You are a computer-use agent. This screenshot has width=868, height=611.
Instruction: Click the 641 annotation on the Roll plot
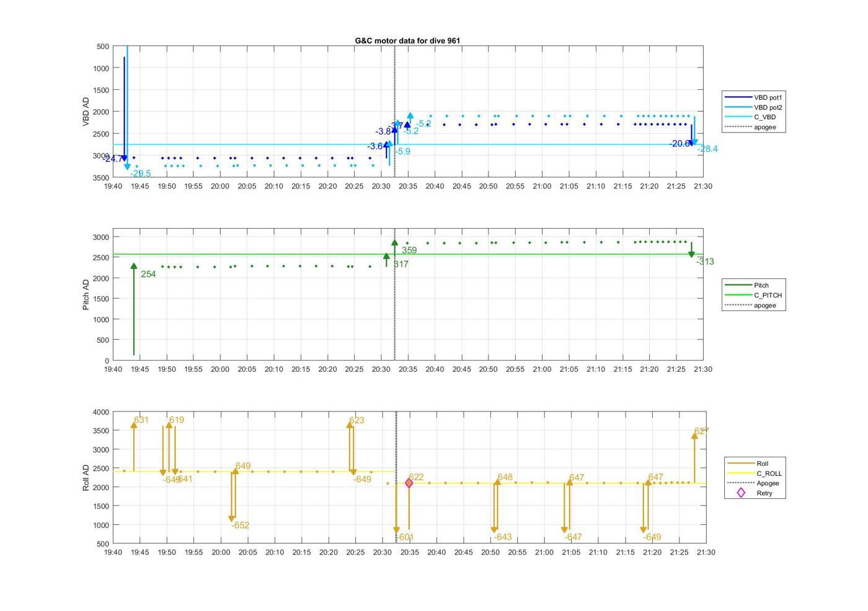click(185, 479)
